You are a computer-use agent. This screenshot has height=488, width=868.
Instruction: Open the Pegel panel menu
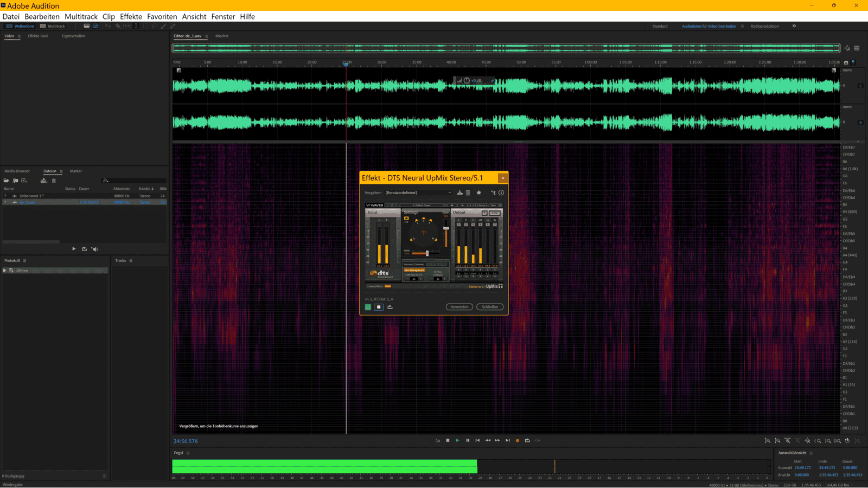188,453
